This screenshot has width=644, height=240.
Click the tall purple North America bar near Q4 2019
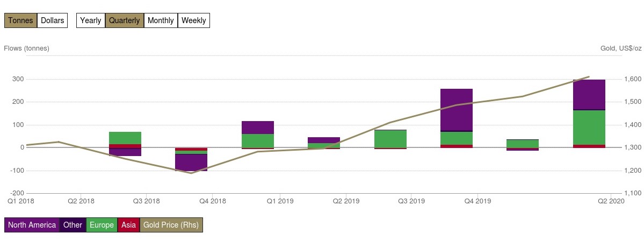pos(457,109)
